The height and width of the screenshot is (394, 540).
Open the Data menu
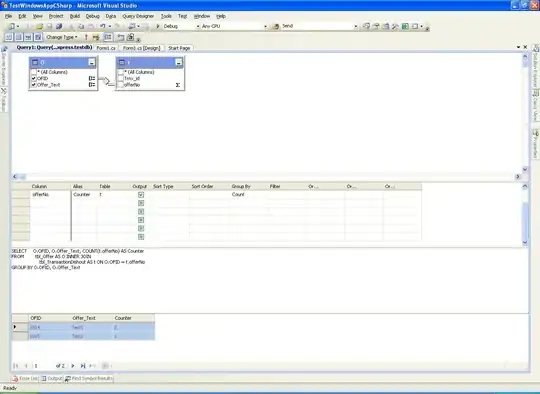111,16
